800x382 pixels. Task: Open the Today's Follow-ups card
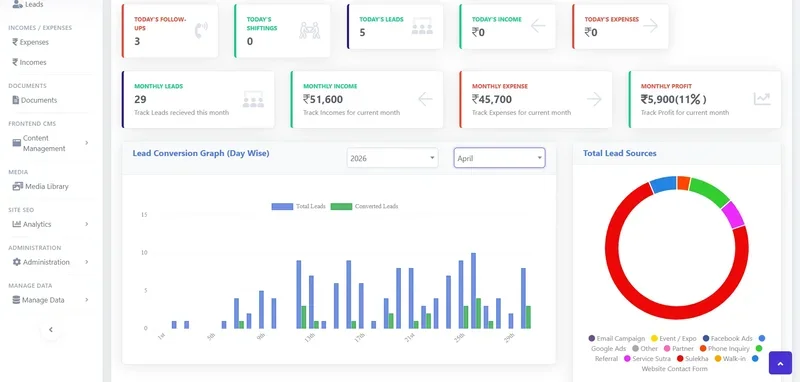tap(170, 31)
